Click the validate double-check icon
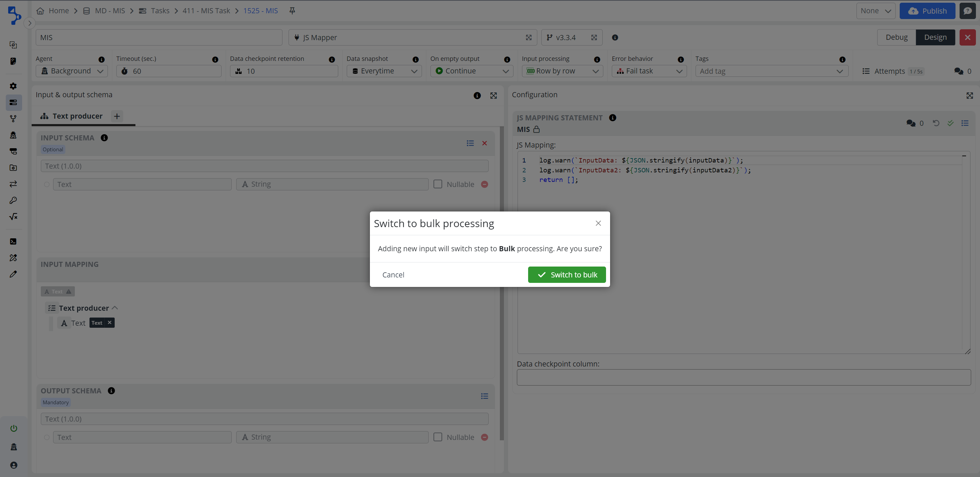Viewport: 980px width, 477px height. point(950,123)
